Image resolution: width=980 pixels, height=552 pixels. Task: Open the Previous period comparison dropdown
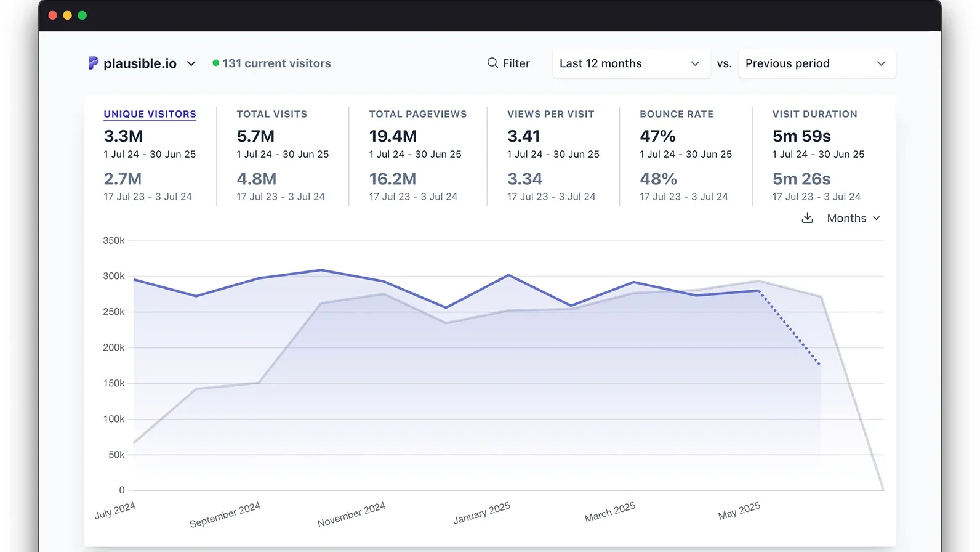816,63
